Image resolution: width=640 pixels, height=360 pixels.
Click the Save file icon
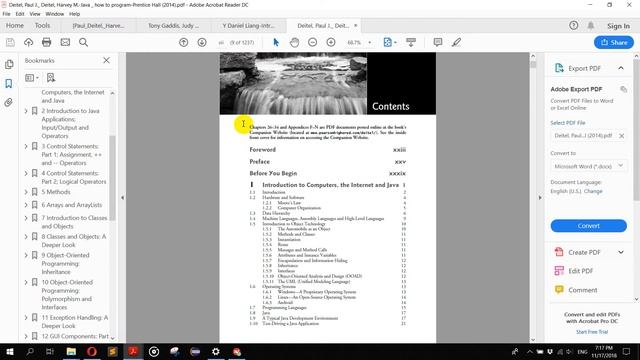(10, 42)
